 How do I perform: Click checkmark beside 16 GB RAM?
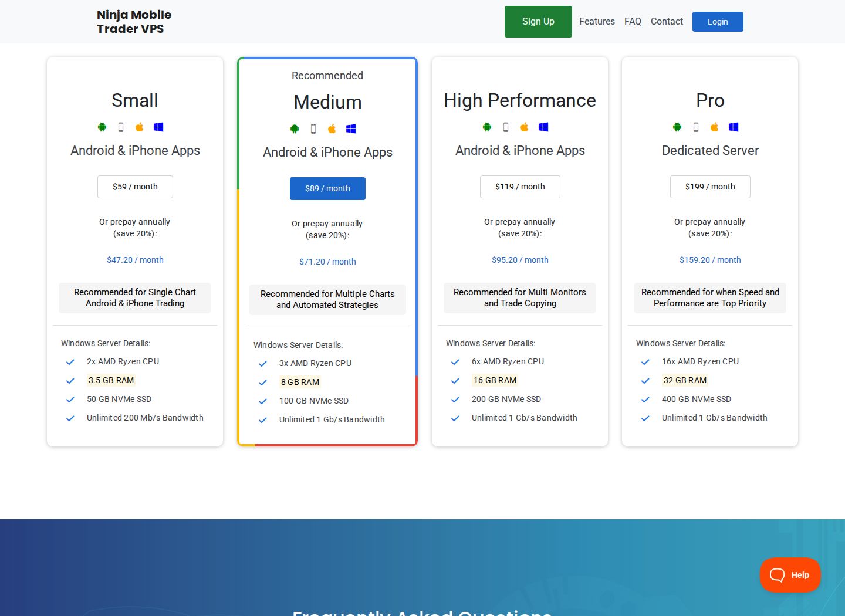tap(455, 381)
